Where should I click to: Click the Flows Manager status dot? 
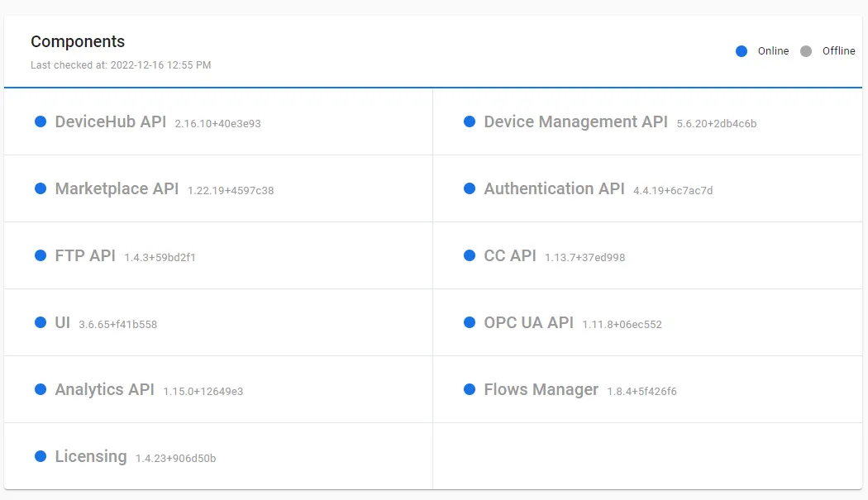coord(470,390)
